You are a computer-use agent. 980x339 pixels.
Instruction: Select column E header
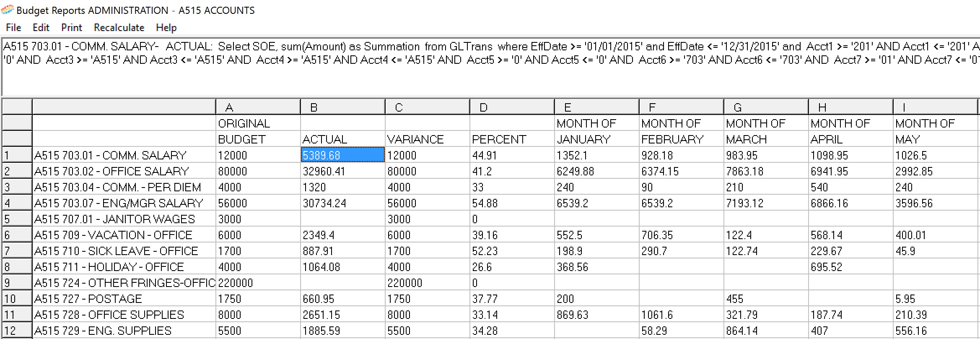tap(596, 107)
